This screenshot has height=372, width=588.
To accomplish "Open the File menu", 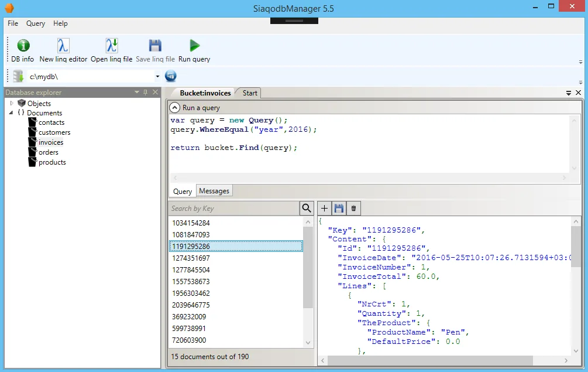I will [x=13, y=23].
